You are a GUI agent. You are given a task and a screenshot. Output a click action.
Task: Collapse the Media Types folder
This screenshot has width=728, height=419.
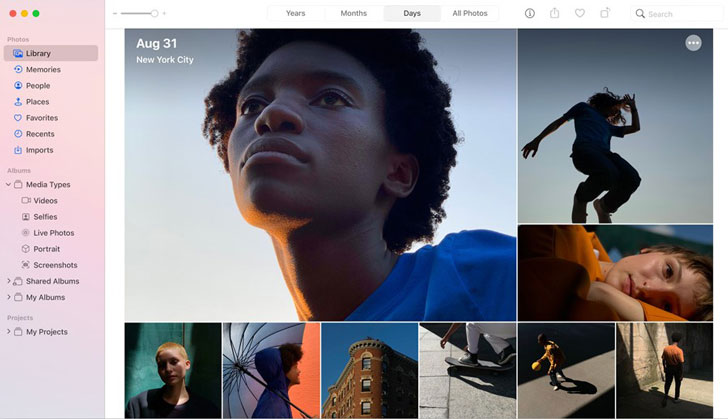pos(8,184)
